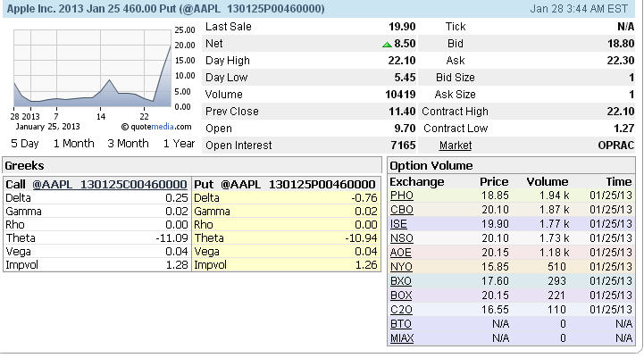
Task: Select Put Theta value -10.94
Action: 361,238
